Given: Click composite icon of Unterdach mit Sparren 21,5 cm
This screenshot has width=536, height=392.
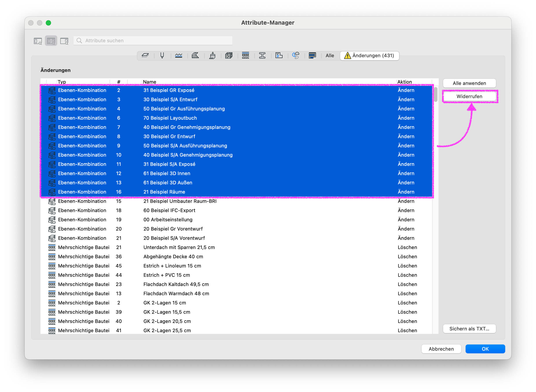Looking at the screenshot, I should click(52, 247).
